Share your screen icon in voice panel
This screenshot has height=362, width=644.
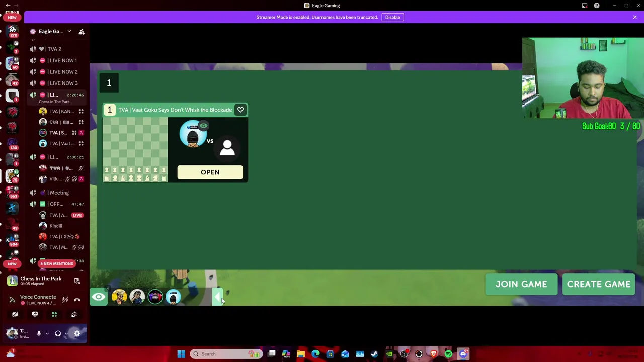tap(35, 315)
